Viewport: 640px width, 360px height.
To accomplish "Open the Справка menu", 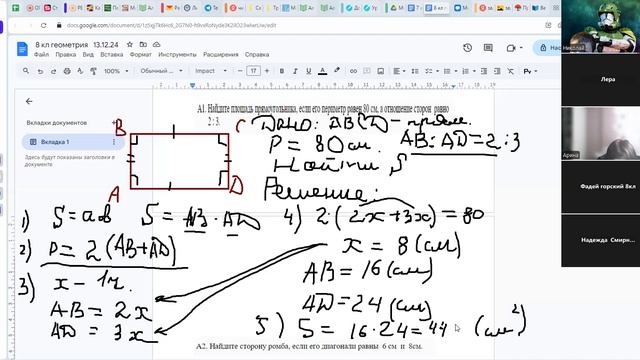I will [257, 54].
